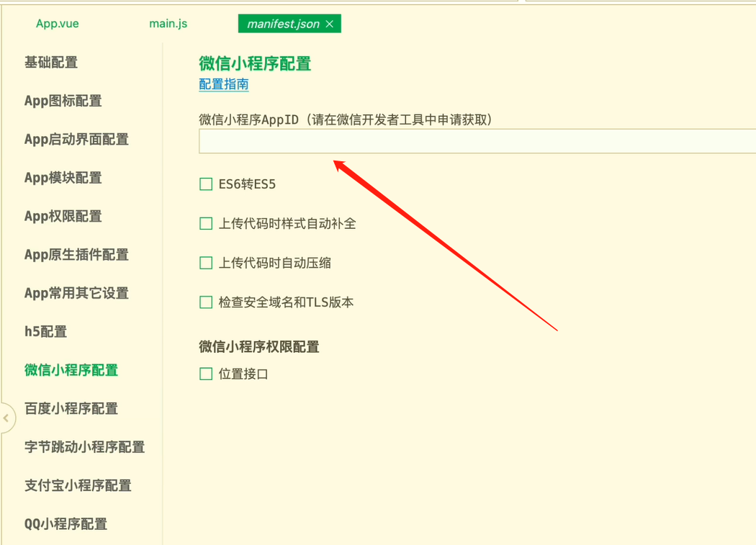Open 百度小程序配置 section
Screen dimensions: 756x545
[71, 408]
